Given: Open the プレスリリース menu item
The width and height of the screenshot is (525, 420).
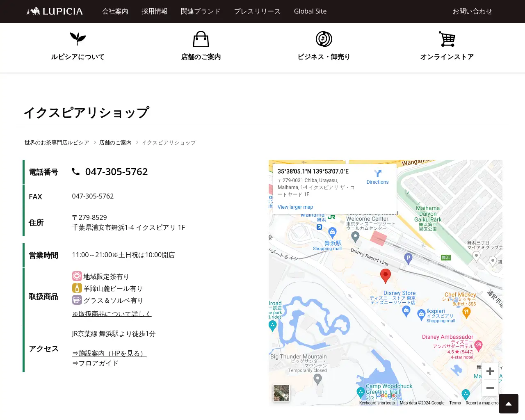Looking at the screenshot, I should pos(258,11).
